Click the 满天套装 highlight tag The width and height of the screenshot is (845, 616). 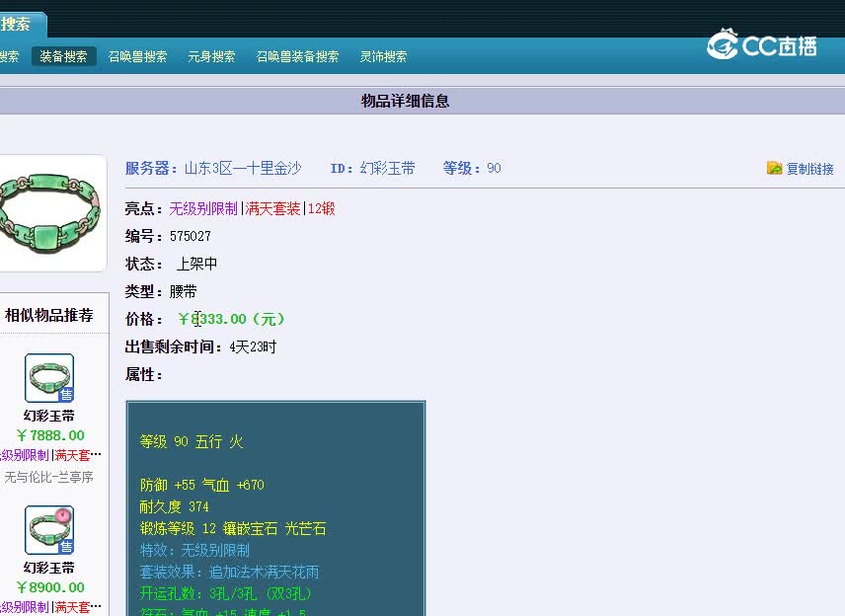point(272,208)
